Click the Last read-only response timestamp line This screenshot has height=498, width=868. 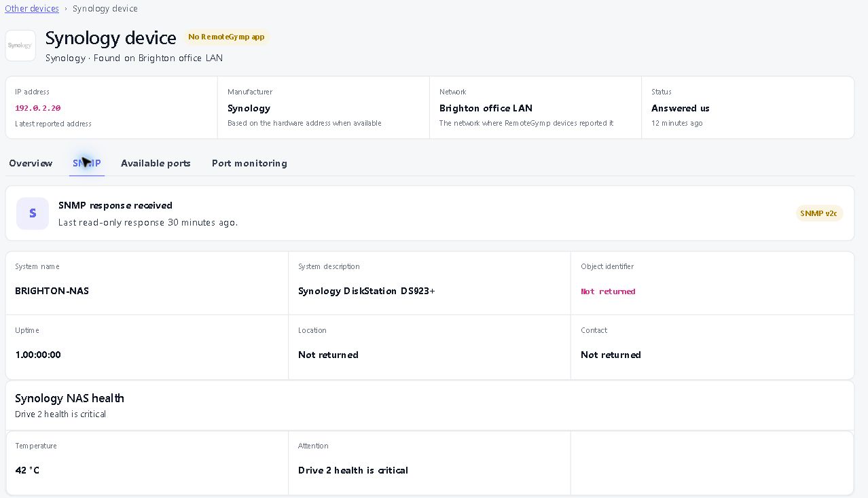(x=148, y=222)
